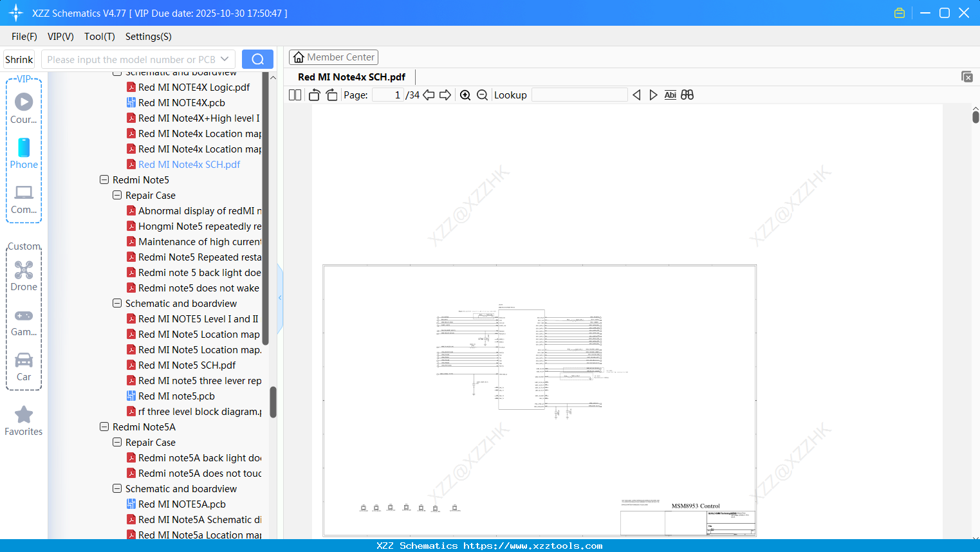Open the Game console category
This screenshot has height=552, width=980.
pos(24,322)
